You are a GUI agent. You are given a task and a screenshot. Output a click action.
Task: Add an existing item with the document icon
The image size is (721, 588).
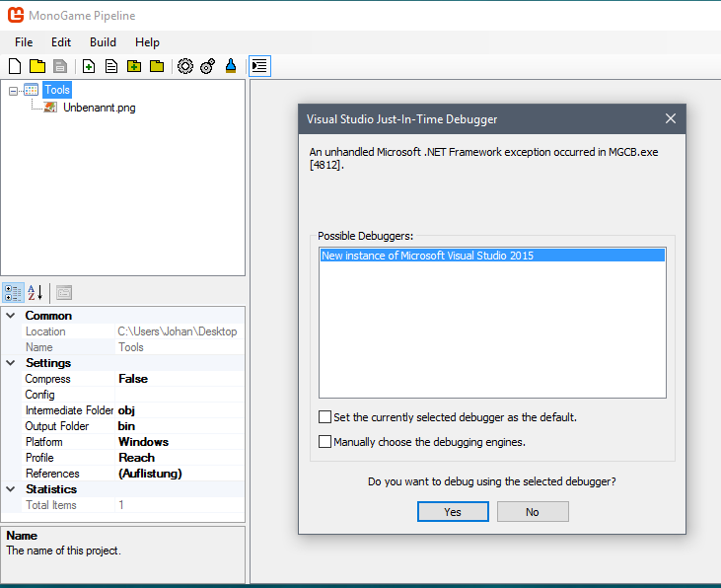[111, 66]
